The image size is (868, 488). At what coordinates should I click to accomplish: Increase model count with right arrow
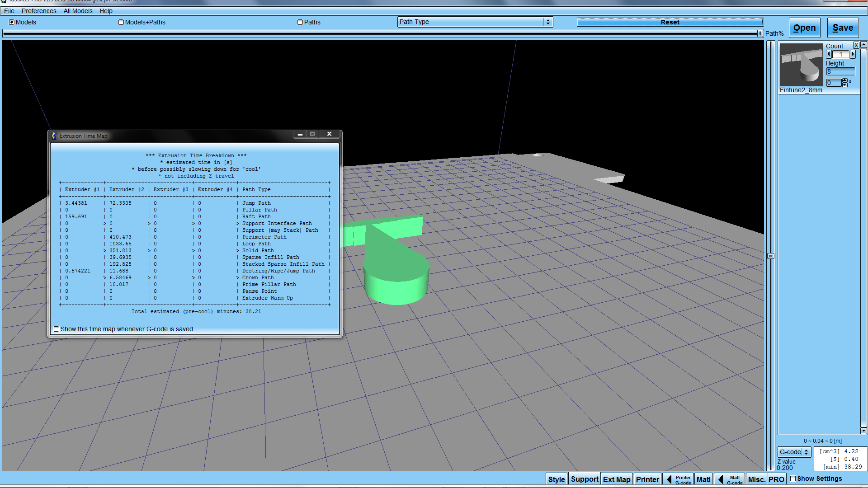pyautogui.click(x=853, y=54)
